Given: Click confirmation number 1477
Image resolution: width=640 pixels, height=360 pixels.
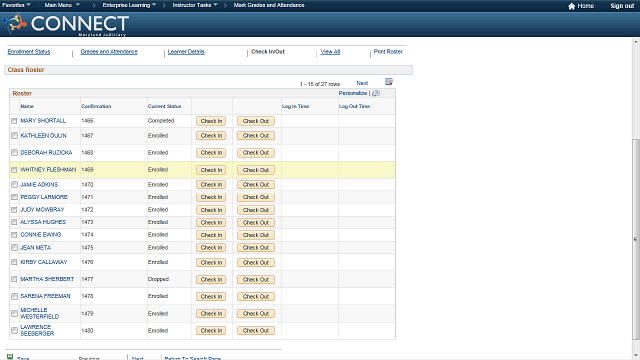Looking at the screenshot, I should 87,279.
